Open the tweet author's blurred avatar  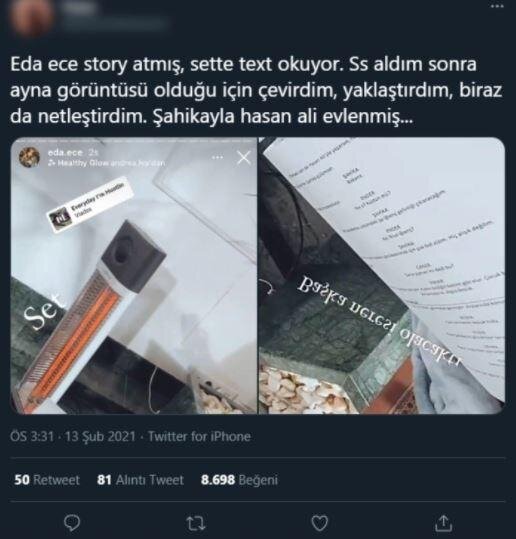[x=31, y=15]
